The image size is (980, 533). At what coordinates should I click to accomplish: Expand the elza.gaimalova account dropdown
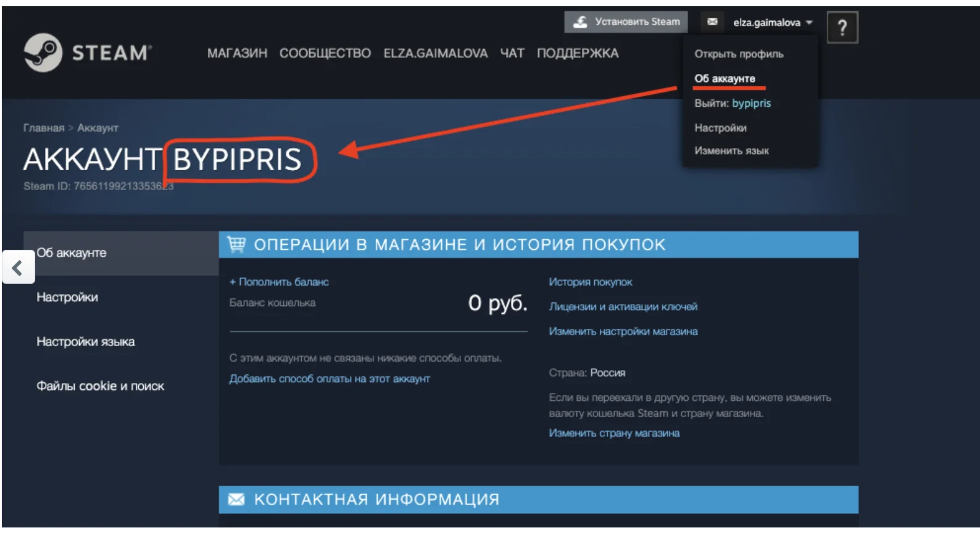[773, 22]
